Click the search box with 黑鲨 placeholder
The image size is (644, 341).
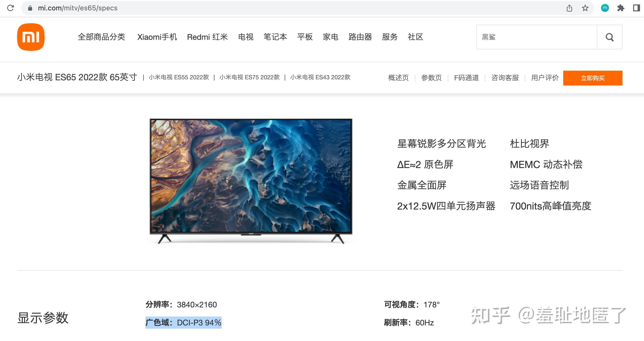[537, 37]
